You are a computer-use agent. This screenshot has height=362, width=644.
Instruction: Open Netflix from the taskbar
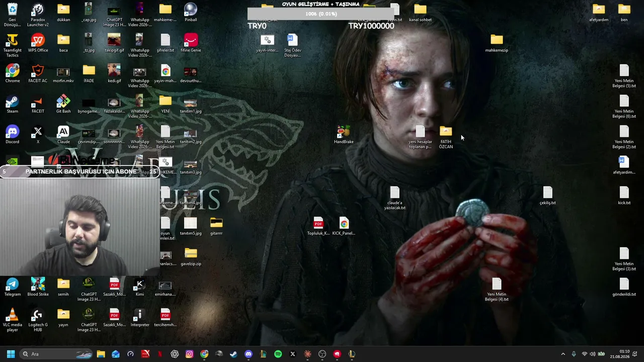coord(160,354)
